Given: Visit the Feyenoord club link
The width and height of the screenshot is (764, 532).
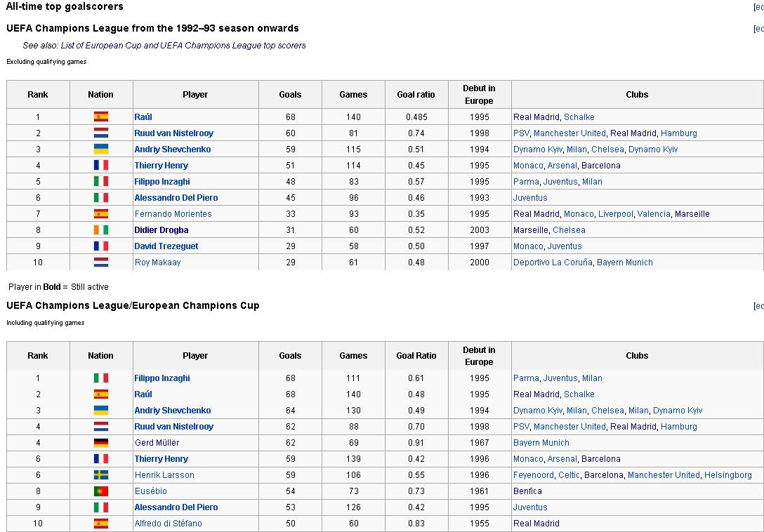Looking at the screenshot, I should point(534,475).
